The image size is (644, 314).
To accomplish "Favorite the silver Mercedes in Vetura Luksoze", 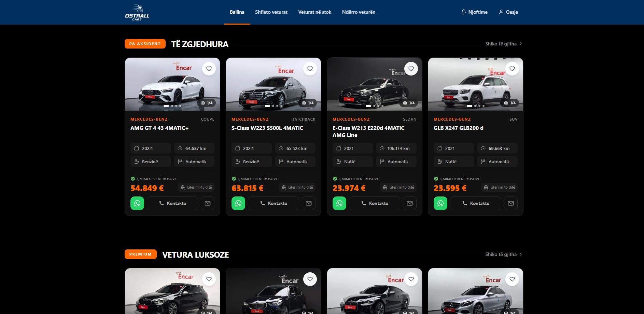I will tap(512, 279).
